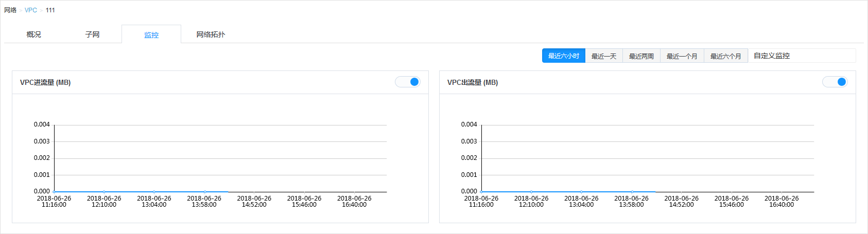Select the 监控 monitoring tab

[151, 34]
